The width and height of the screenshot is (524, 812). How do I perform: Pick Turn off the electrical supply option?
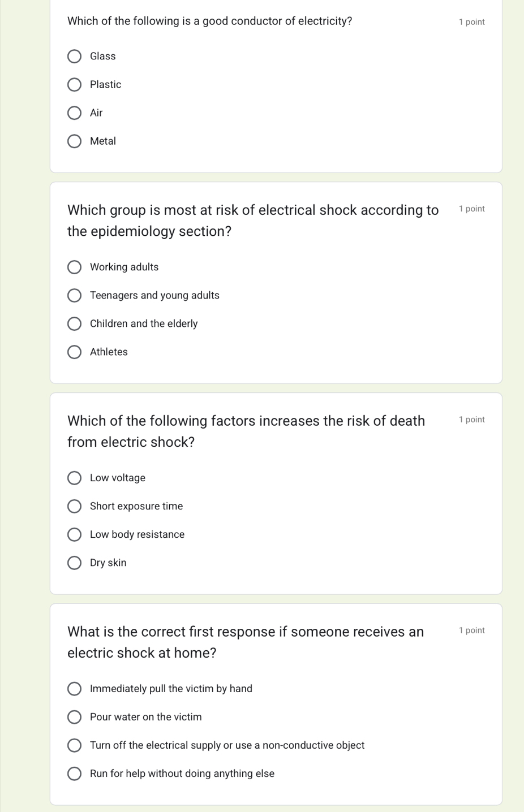point(75,746)
